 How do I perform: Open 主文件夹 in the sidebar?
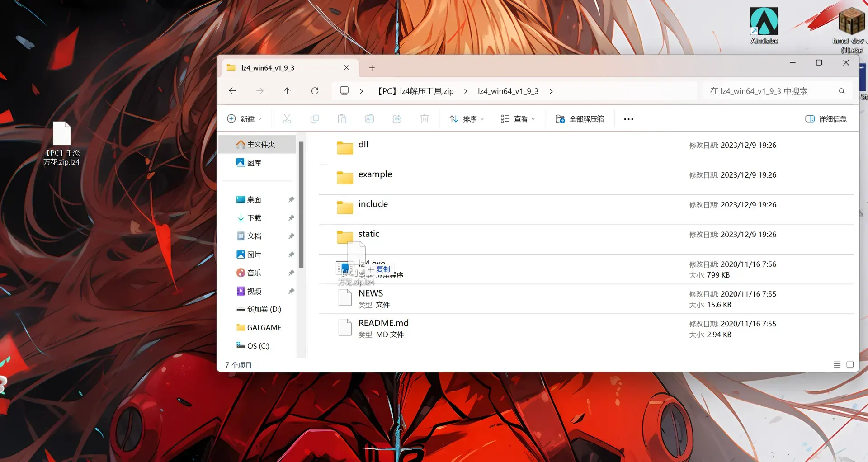pos(257,145)
